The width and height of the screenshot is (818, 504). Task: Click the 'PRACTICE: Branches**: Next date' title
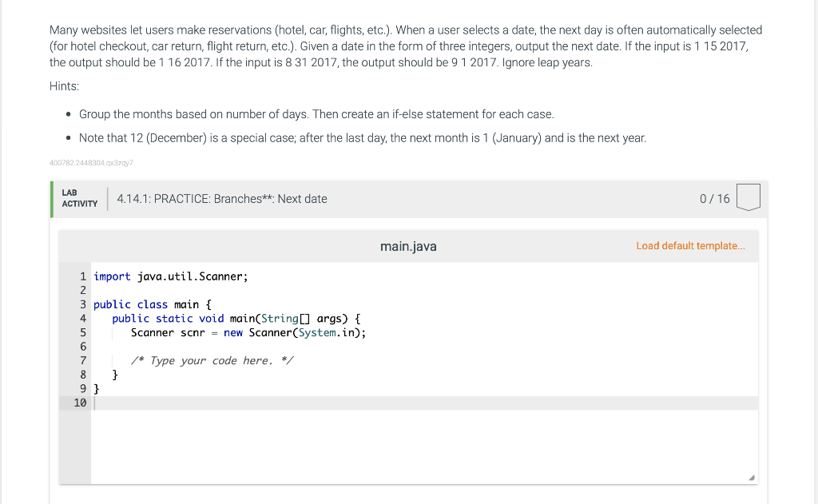tap(222, 199)
